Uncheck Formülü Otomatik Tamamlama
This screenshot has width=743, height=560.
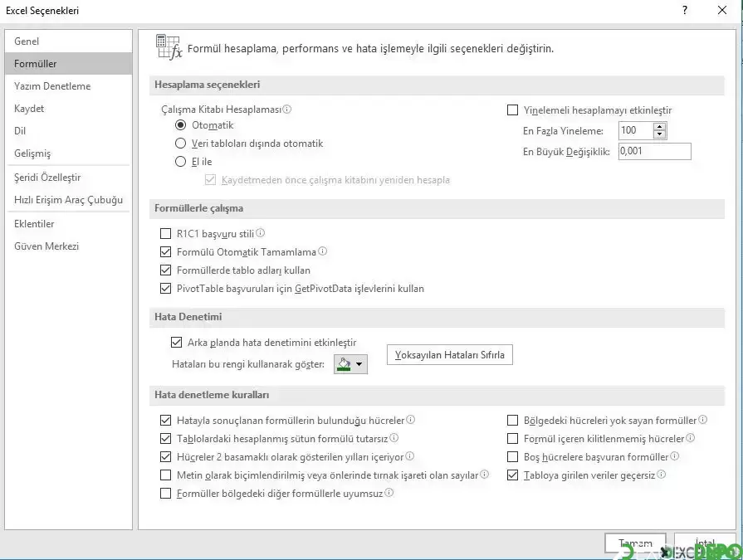(x=165, y=252)
